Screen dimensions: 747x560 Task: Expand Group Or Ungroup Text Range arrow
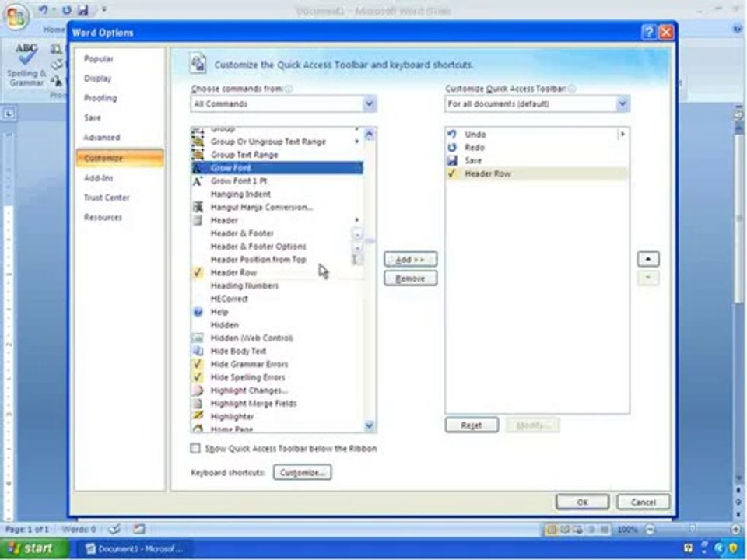[357, 142]
